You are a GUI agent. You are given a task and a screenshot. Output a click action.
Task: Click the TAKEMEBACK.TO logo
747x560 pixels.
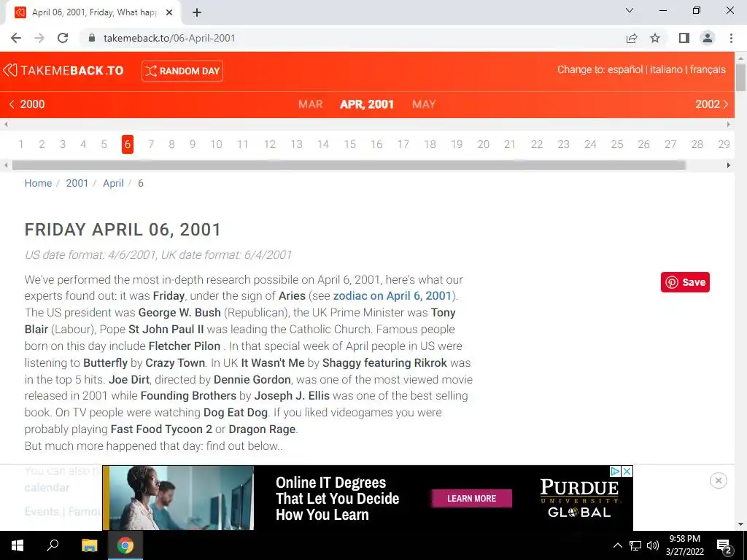pos(63,71)
